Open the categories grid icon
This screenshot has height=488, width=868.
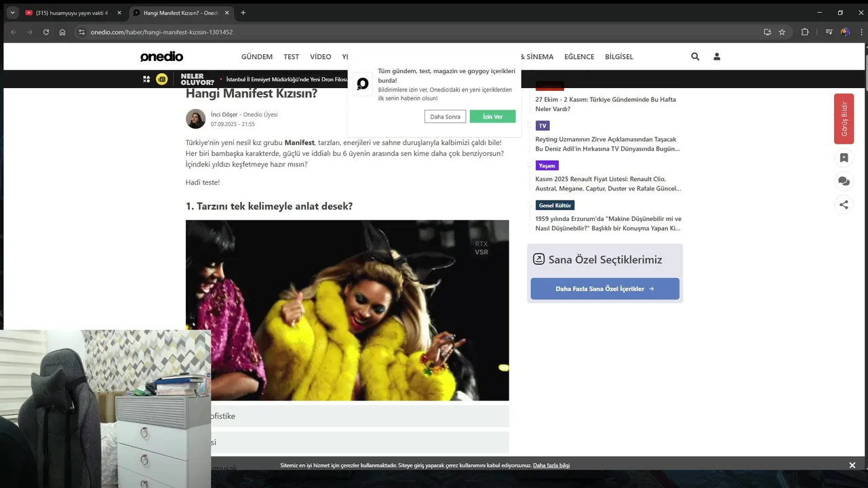(x=146, y=79)
